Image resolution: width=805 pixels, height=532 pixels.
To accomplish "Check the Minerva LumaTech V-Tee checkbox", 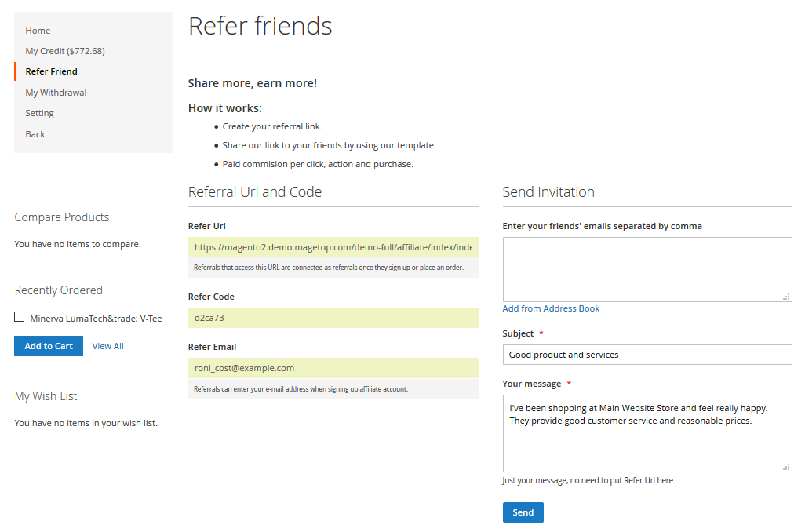I will 20,318.
